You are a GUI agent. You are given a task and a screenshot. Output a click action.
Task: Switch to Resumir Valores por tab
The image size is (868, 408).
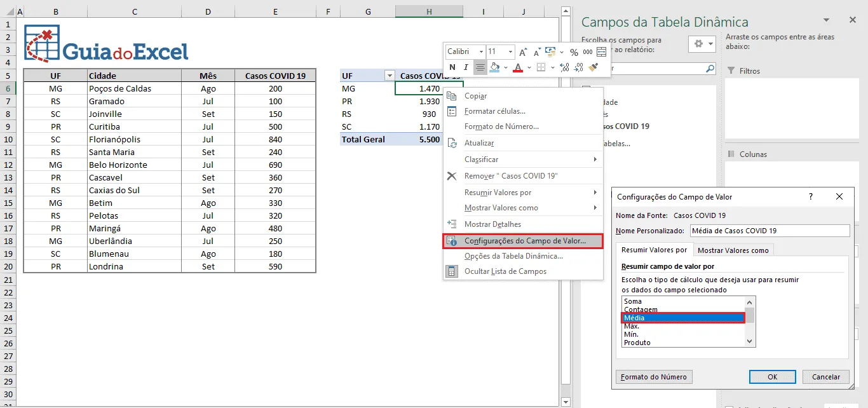pyautogui.click(x=654, y=250)
